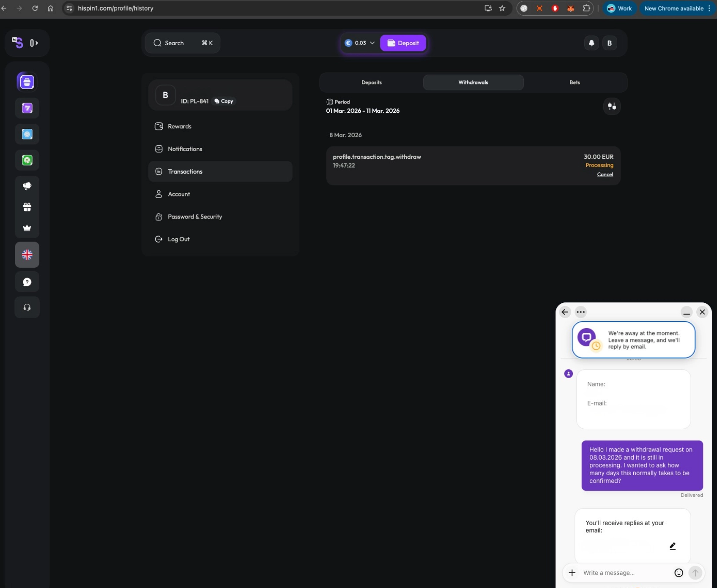
Task: Open the gift box bonuses icon
Action: pos(27,207)
